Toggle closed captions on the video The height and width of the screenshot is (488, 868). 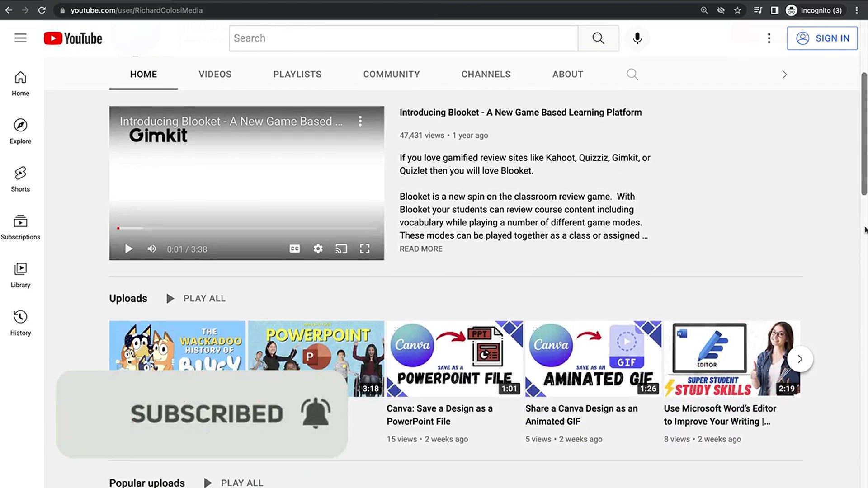pyautogui.click(x=295, y=249)
